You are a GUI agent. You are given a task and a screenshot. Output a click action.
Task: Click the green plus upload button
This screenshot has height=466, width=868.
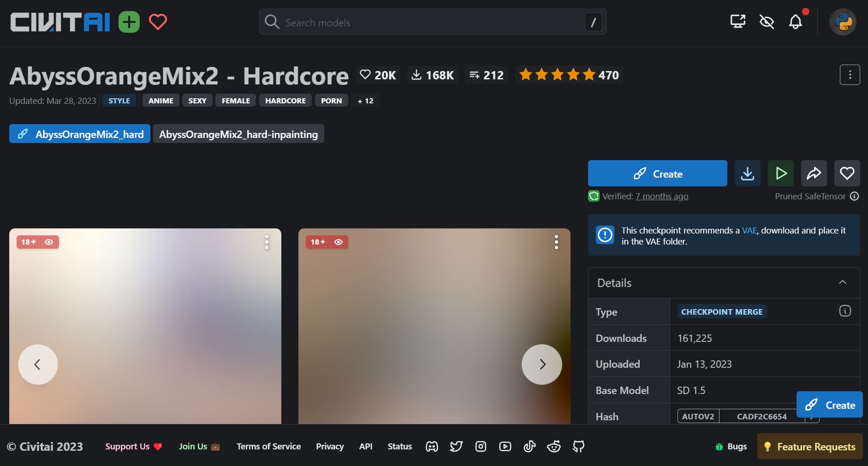tap(129, 22)
